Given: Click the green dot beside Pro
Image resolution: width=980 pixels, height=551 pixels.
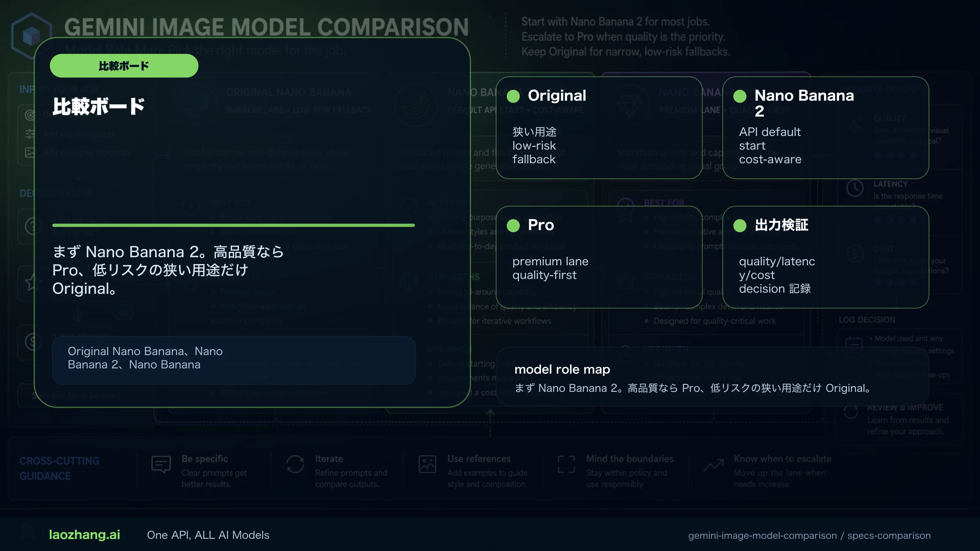Looking at the screenshot, I should click(513, 226).
